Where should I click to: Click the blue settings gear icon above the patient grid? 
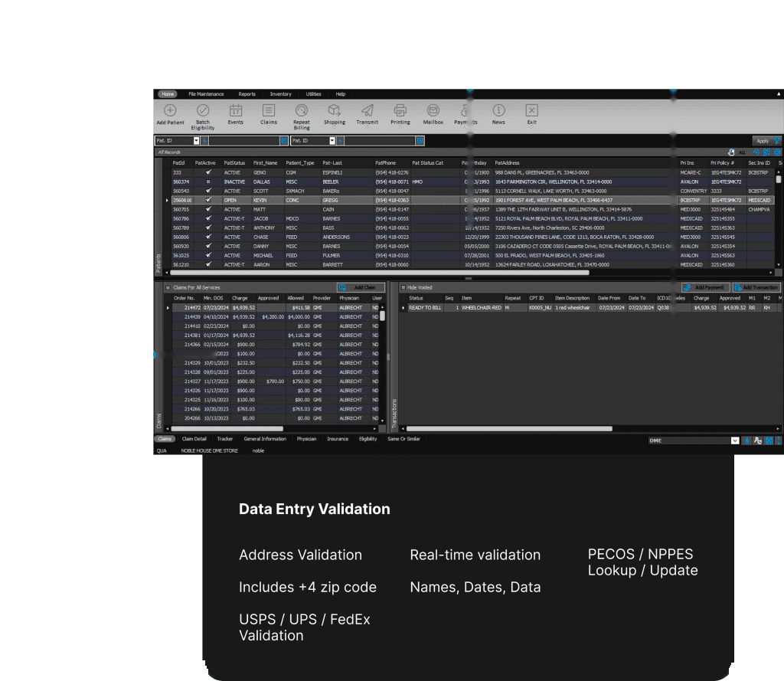777,152
